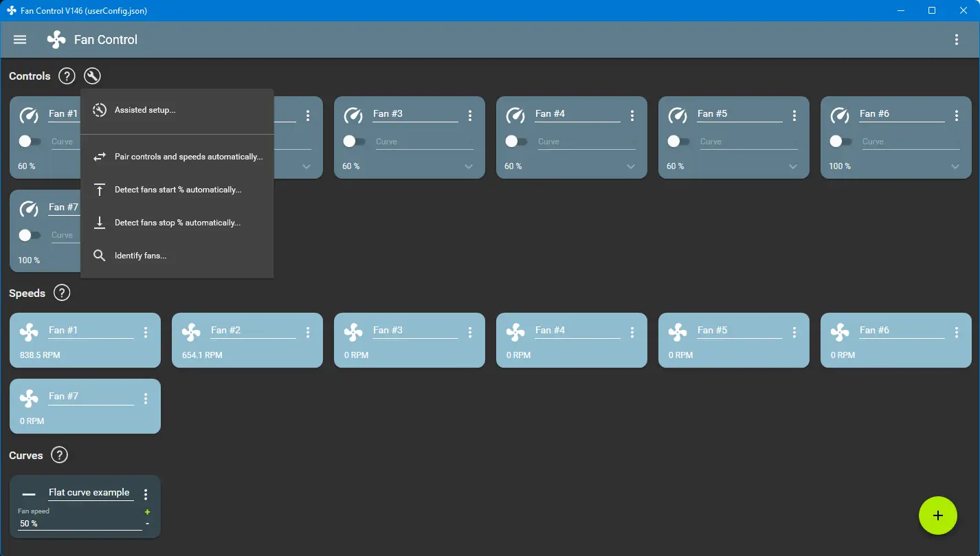The image size is (980, 556).
Task: Select Detect fans stop % automatically...
Action: 177,223
